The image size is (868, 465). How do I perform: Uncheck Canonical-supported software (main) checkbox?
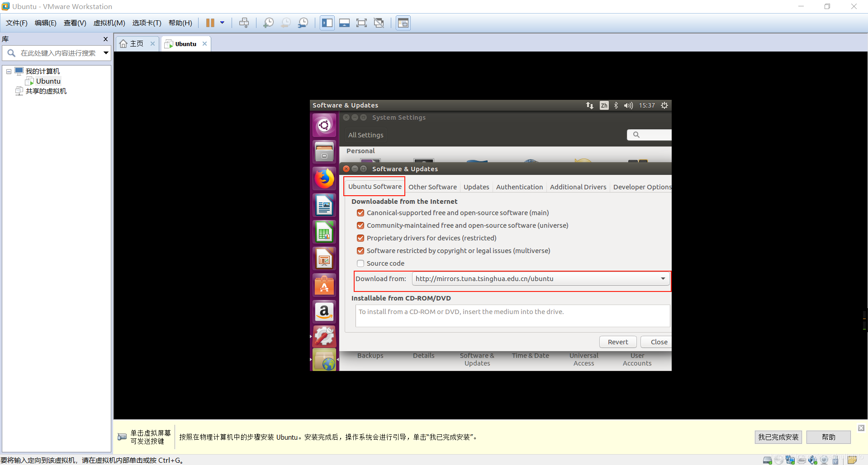[x=360, y=213]
